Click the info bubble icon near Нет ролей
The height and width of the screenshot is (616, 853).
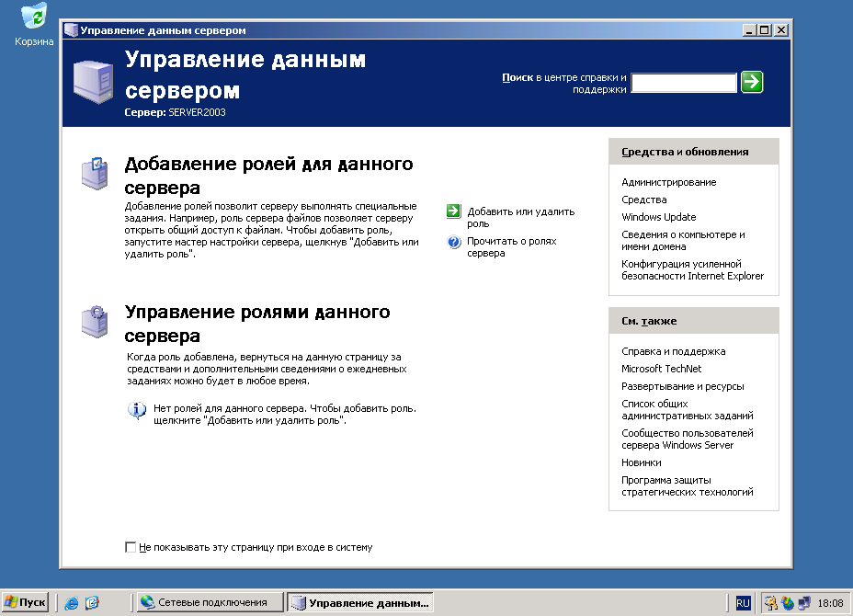click(x=137, y=410)
